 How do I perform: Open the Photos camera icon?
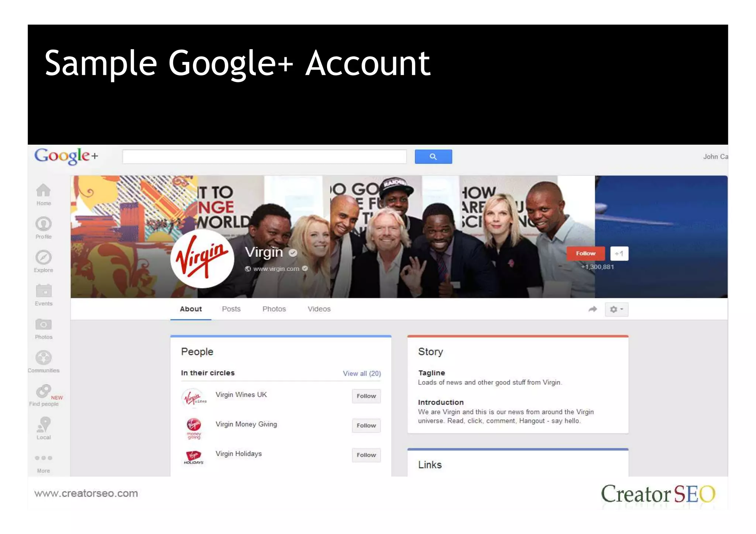click(x=44, y=324)
